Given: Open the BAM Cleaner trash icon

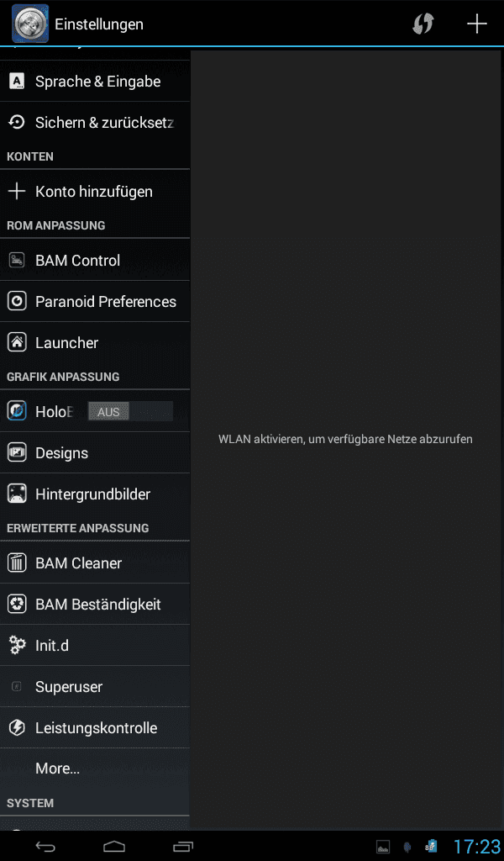Looking at the screenshot, I should pos(17,563).
